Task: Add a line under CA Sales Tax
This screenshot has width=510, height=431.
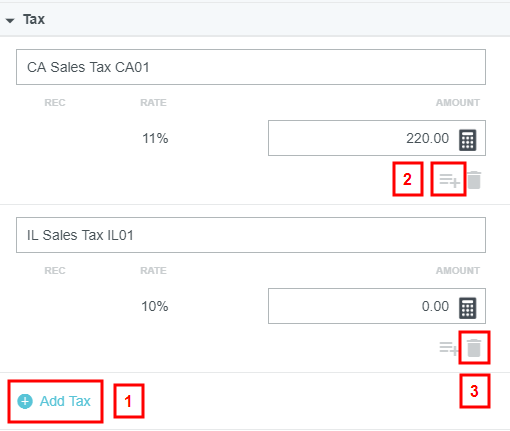Action: click(x=449, y=180)
